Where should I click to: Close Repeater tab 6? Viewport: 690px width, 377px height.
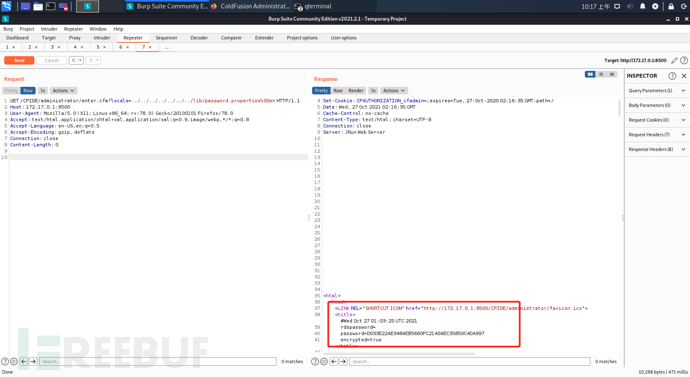[127, 47]
